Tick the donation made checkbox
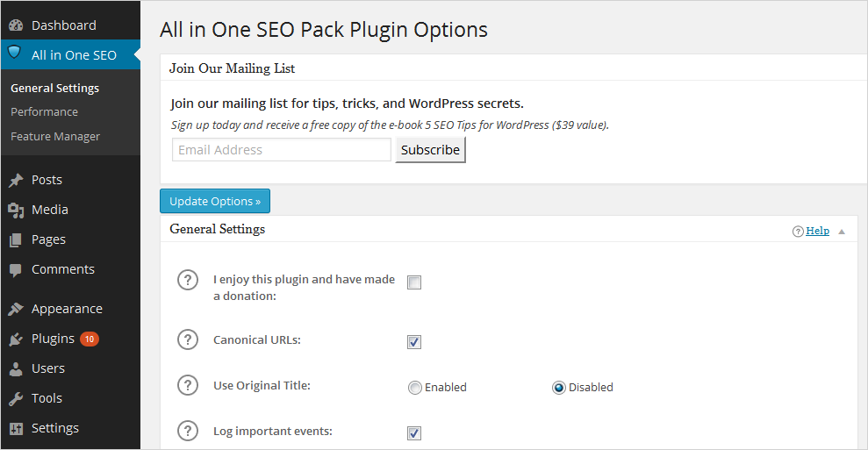868x450 pixels. pos(414,282)
